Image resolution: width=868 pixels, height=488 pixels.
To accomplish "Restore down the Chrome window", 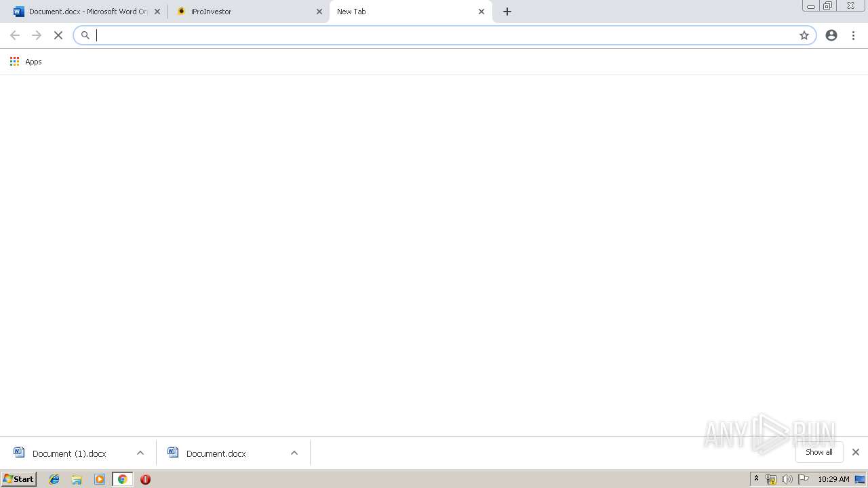I will click(828, 5).
